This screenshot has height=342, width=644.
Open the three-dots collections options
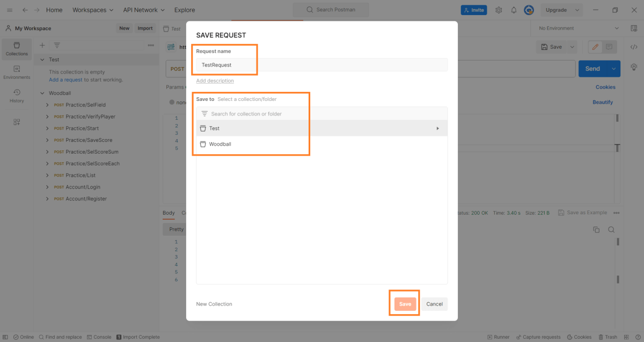pyautogui.click(x=151, y=45)
